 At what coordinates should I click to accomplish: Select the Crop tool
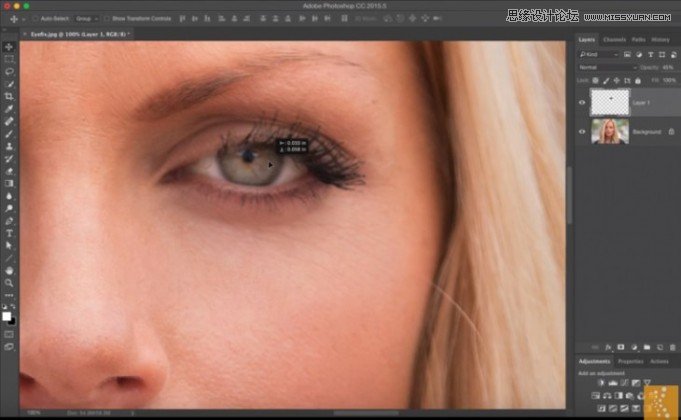pos(9,96)
